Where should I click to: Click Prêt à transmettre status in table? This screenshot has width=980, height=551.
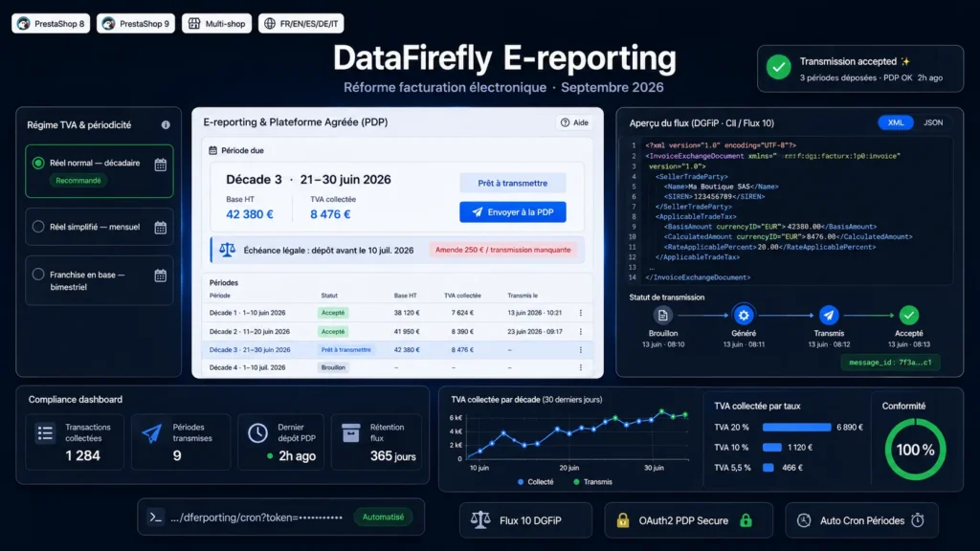click(x=346, y=350)
